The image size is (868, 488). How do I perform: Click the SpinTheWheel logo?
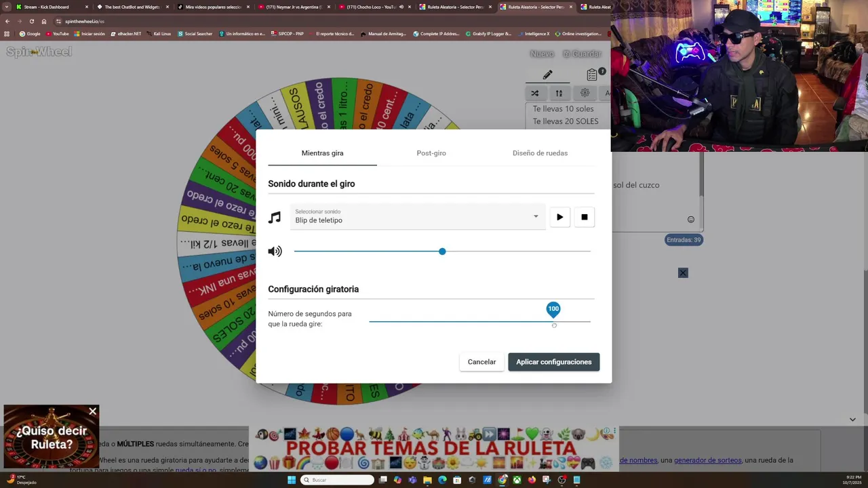39,52
